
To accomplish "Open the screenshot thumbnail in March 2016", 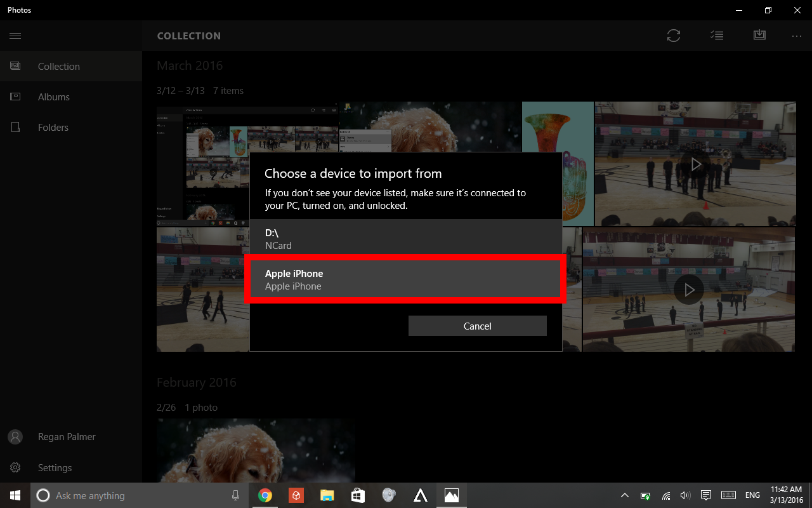I will pos(203,164).
